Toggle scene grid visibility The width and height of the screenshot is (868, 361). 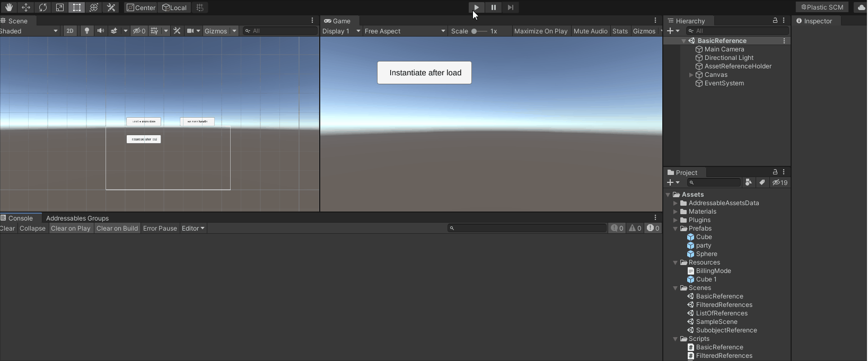(154, 31)
